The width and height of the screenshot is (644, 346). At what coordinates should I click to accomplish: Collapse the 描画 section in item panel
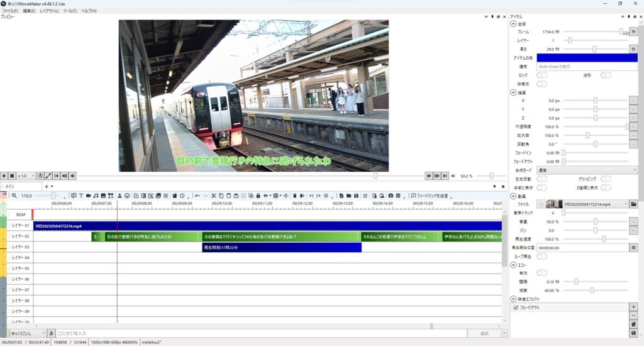click(513, 92)
